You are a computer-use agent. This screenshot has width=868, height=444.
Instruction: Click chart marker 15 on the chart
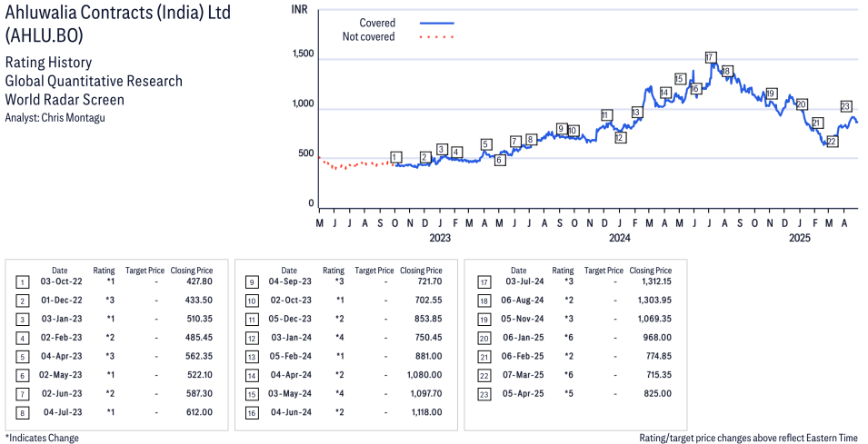pyautogui.click(x=680, y=79)
